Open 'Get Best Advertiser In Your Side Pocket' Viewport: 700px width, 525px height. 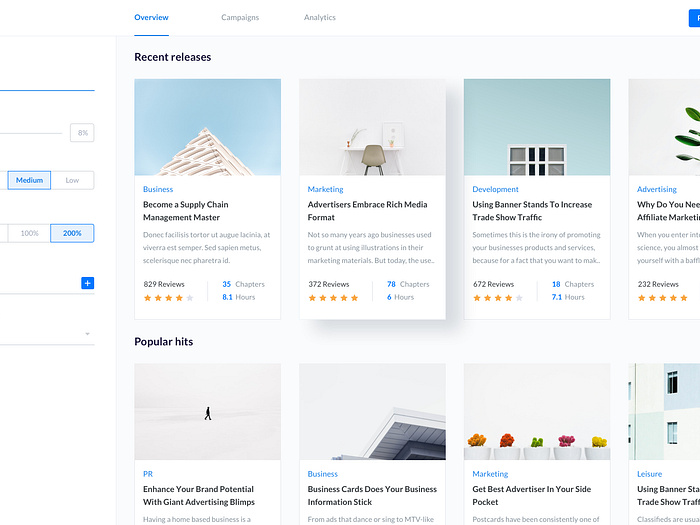pyautogui.click(x=532, y=496)
